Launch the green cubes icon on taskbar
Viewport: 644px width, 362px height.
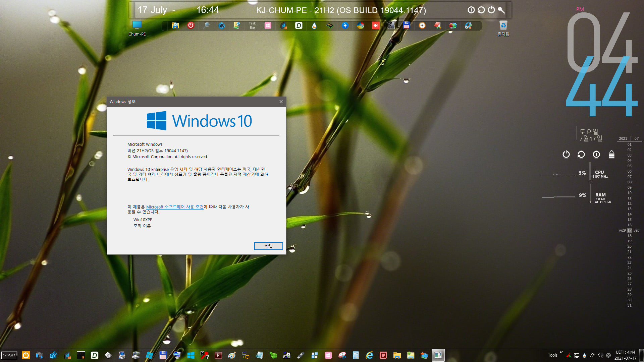[x=273, y=355]
